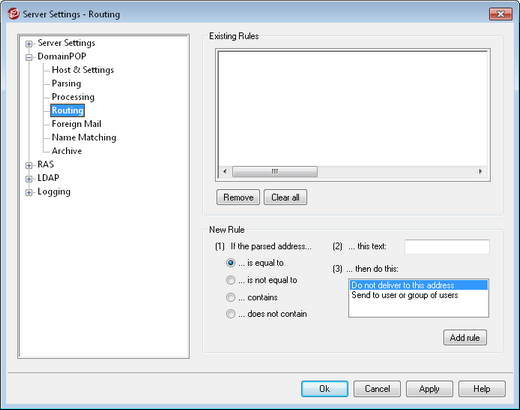Click the horizontal scrollbar thumb in Existing Rules

(x=275, y=171)
